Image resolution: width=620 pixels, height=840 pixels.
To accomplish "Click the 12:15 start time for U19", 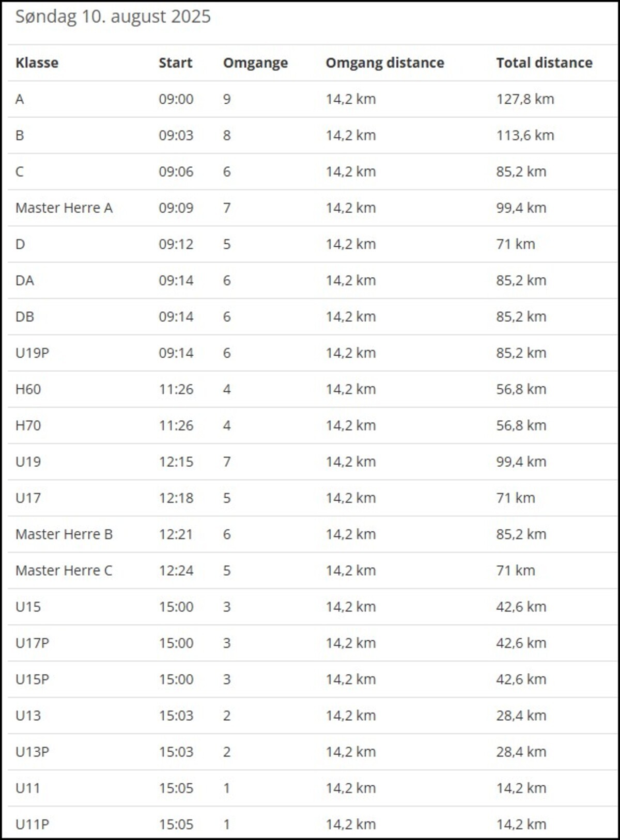I will pos(176,462).
